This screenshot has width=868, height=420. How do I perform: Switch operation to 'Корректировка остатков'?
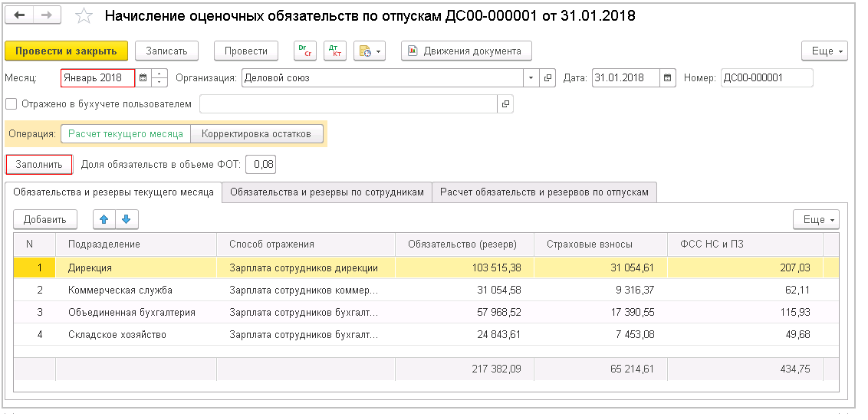coord(256,134)
